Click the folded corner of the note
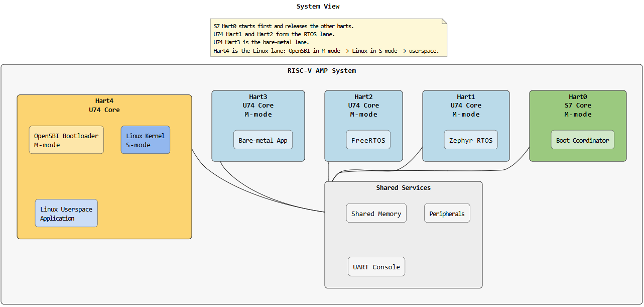The height and width of the screenshot is (307, 644). click(x=444, y=22)
